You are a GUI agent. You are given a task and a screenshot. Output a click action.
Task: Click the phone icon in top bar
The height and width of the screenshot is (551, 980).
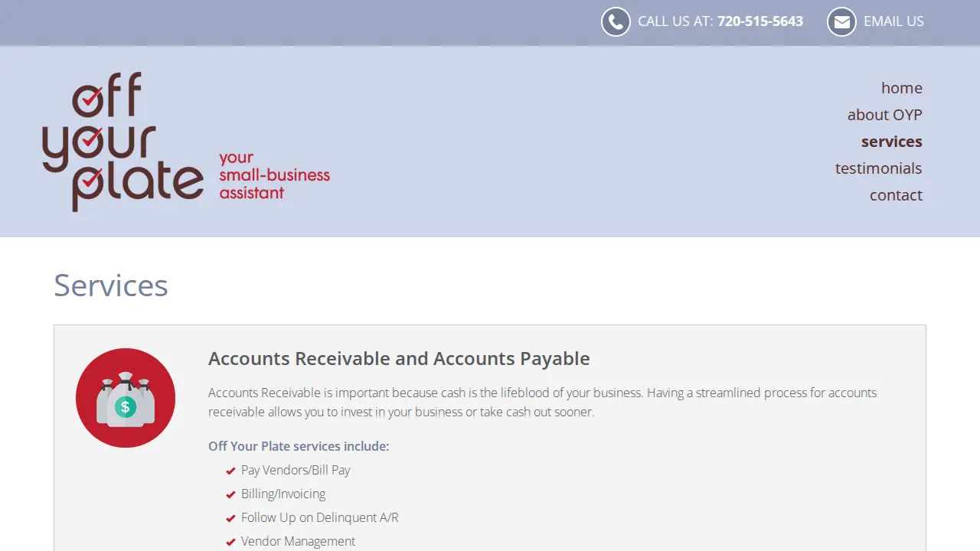pos(616,22)
